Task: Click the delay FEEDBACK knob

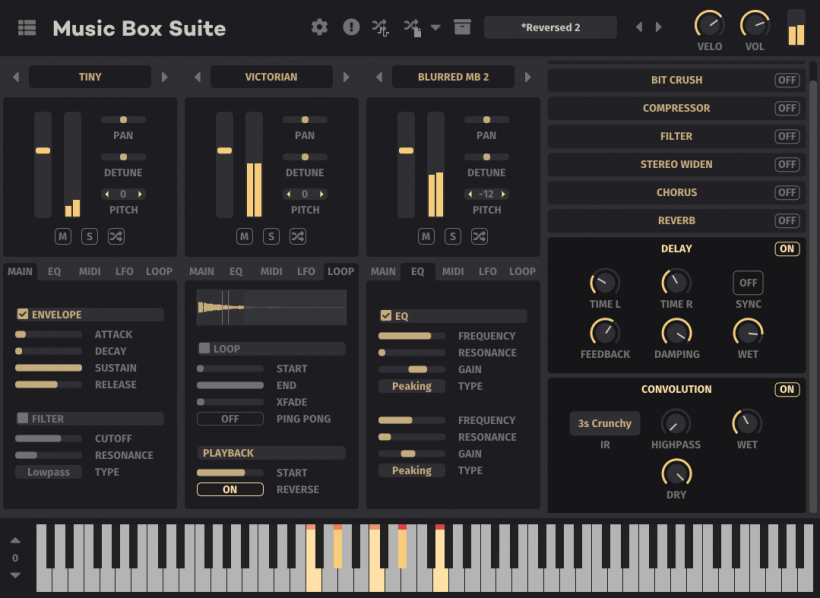Action: (605, 333)
